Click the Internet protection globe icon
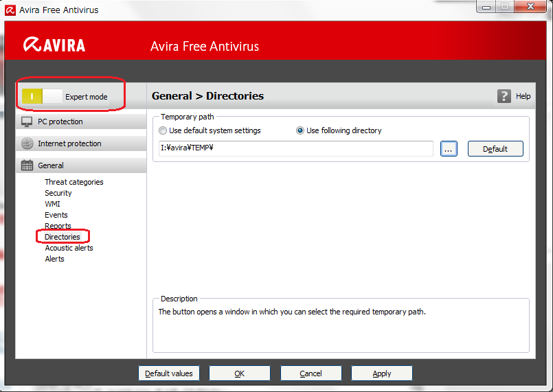 click(x=27, y=143)
